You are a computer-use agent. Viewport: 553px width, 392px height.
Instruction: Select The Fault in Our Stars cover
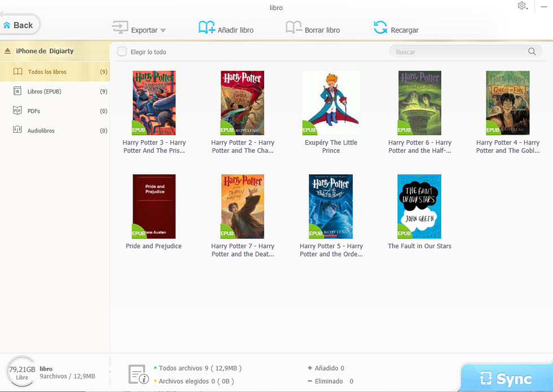(x=419, y=206)
